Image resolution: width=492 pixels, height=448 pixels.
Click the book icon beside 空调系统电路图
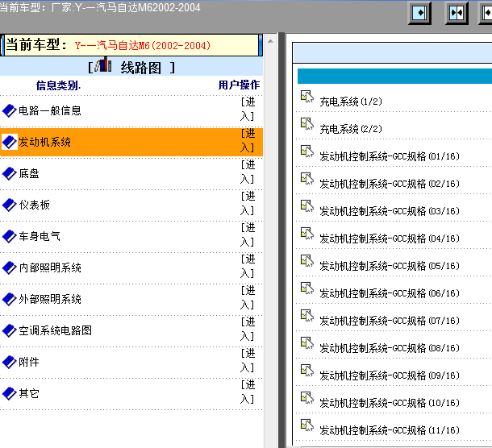[9, 330]
